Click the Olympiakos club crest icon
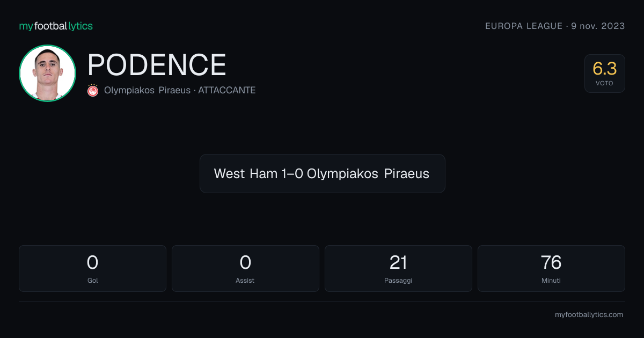Viewport: 644px width, 338px height. click(x=93, y=90)
